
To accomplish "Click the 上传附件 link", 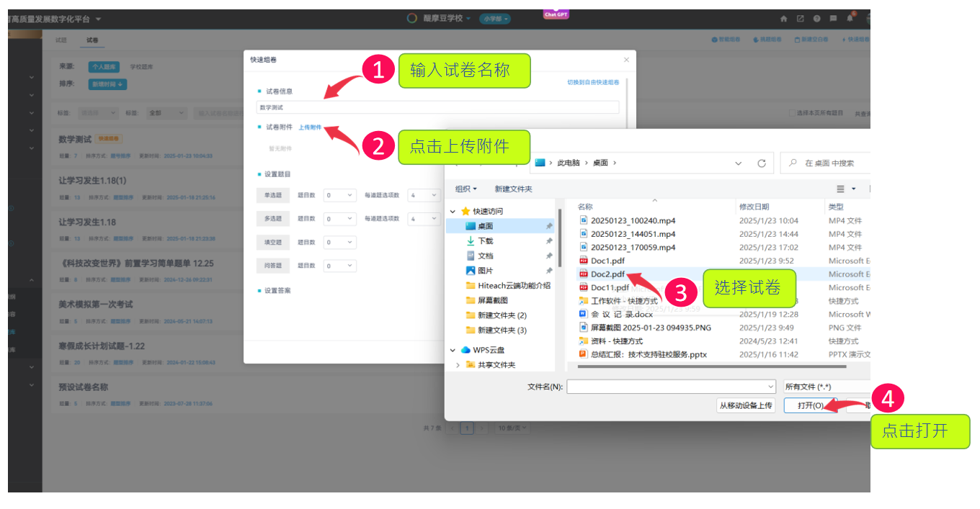I will [x=310, y=127].
